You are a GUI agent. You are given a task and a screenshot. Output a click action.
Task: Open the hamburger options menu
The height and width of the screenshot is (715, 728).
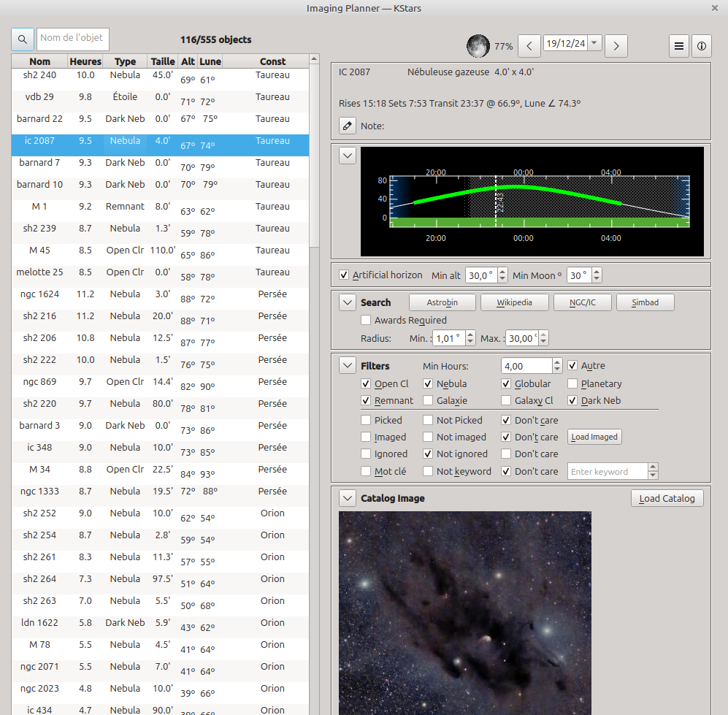coord(679,46)
